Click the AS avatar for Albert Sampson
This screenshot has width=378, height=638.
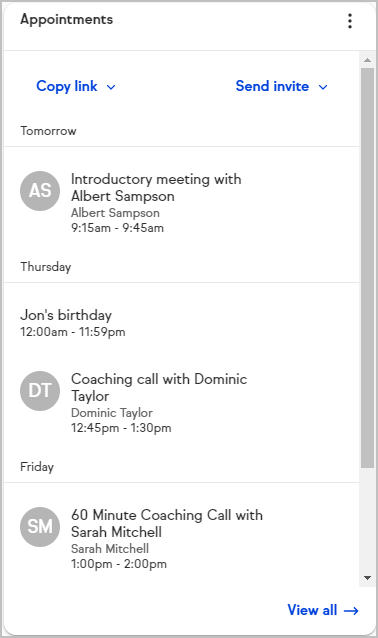click(40, 190)
